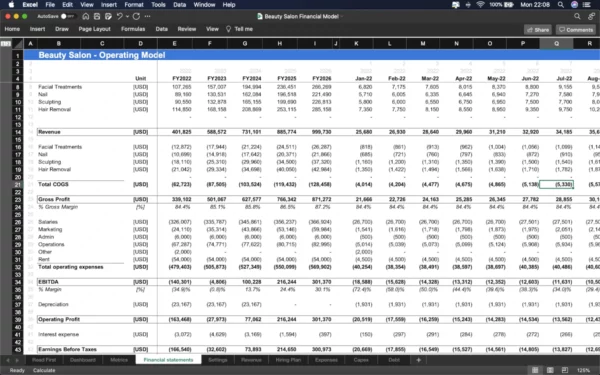Open the more options ellipsis in toolbar

pyautogui.click(x=147, y=16)
